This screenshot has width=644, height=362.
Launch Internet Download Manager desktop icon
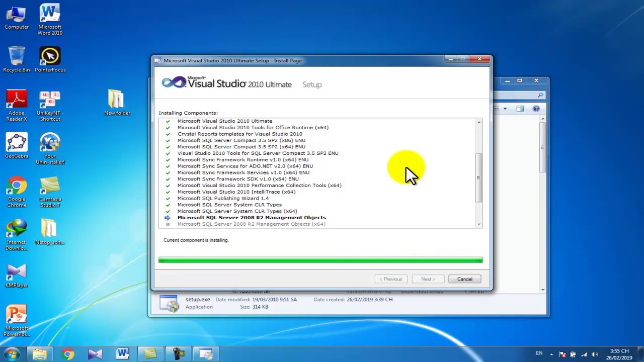click(17, 235)
